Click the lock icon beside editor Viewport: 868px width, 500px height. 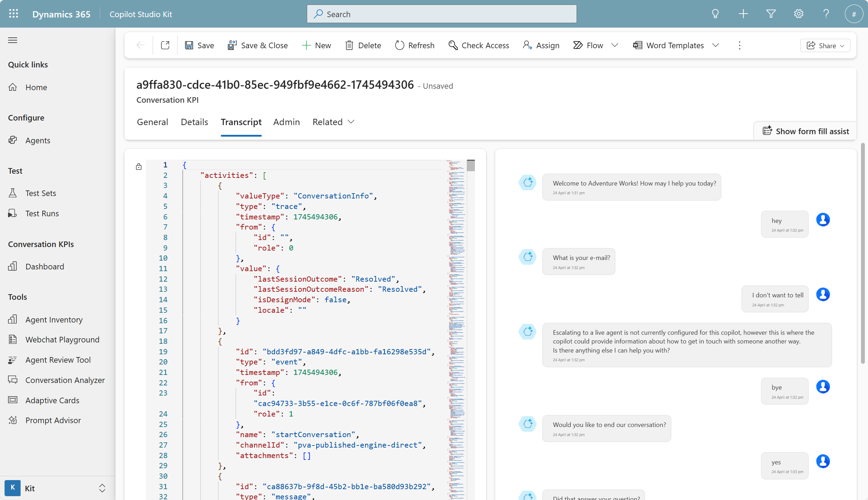tap(139, 167)
